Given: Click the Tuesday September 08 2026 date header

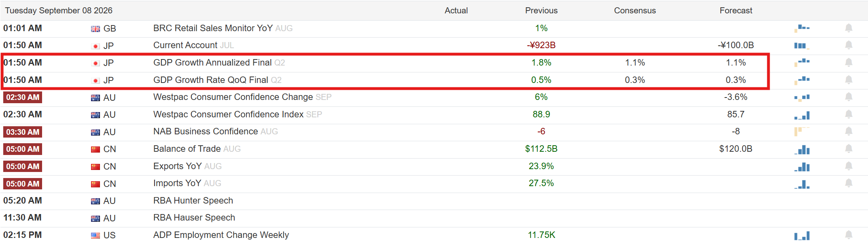Looking at the screenshot, I should click(59, 11).
